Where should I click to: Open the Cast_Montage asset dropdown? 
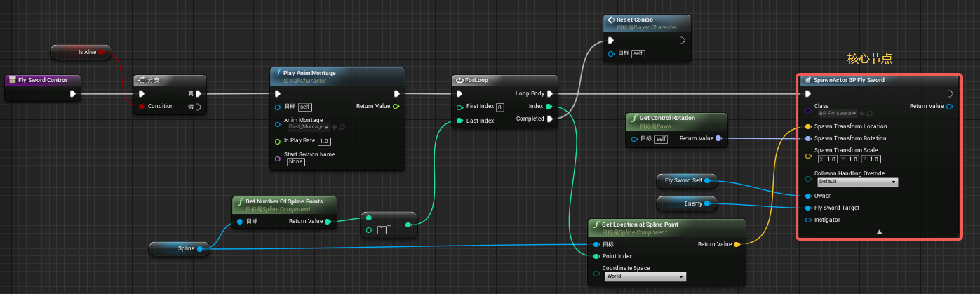(x=309, y=127)
